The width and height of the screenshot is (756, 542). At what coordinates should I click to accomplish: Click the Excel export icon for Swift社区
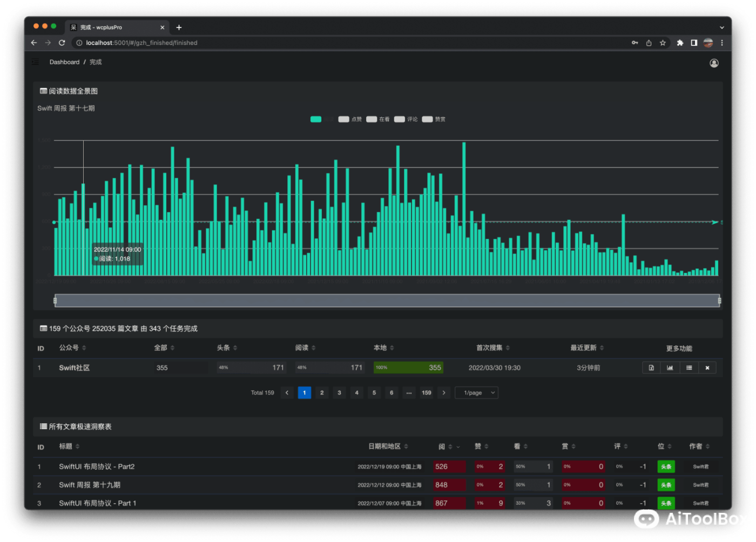[651, 368]
